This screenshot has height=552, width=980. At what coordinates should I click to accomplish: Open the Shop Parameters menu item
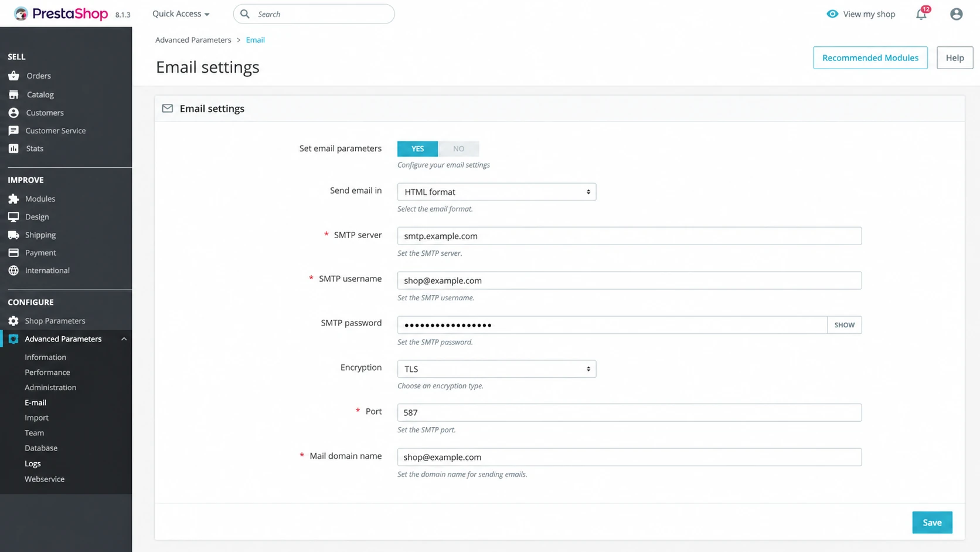[55, 321]
